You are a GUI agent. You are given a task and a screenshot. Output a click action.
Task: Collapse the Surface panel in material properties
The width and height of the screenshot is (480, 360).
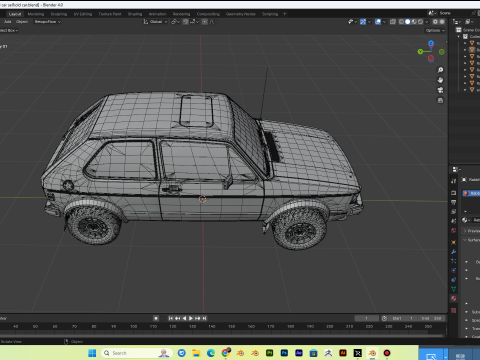coord(465,240)
